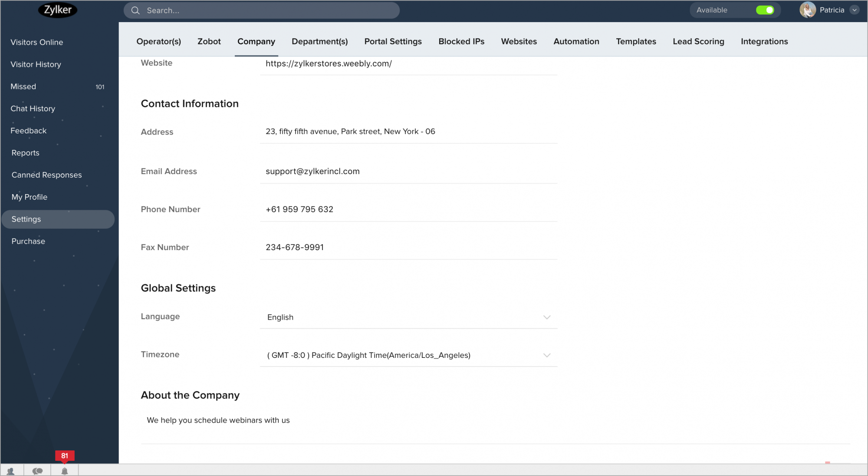Expand the Patricia account dropdown arrow
Viewport: 868px width, 476px height.
(x=854, y=10)
